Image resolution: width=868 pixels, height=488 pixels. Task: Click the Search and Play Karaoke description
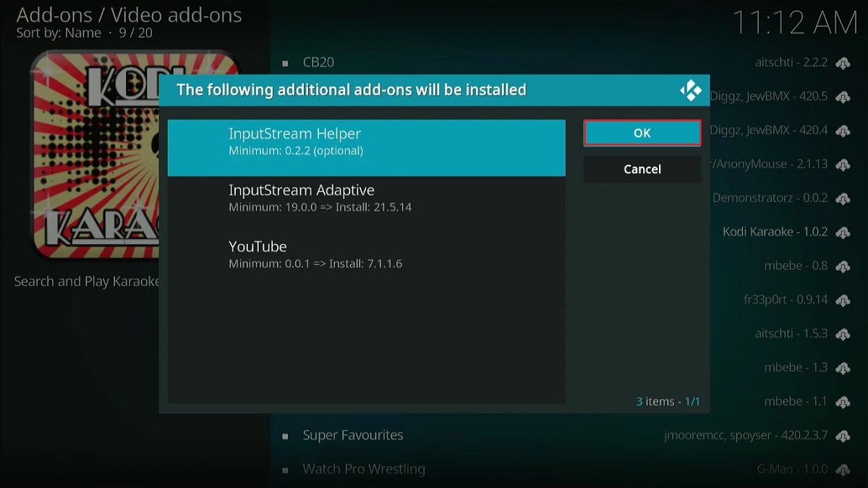coord(87,282)
